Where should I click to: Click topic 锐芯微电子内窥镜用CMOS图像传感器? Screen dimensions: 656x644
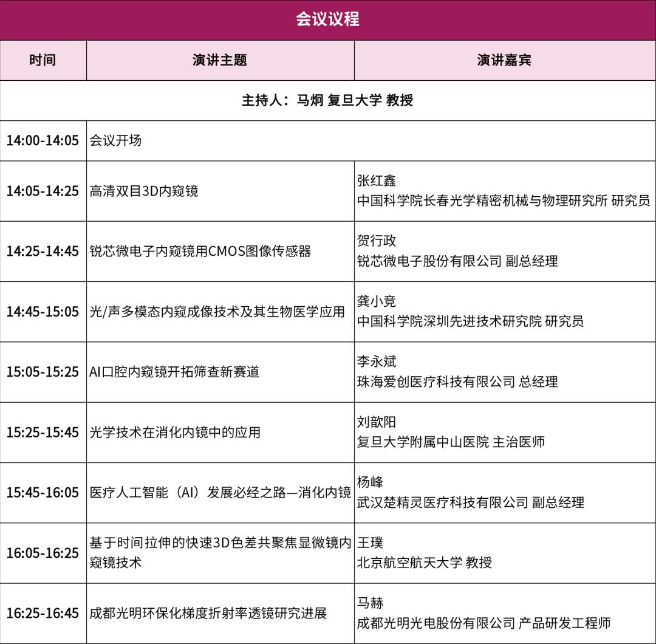tap(200, 252)
